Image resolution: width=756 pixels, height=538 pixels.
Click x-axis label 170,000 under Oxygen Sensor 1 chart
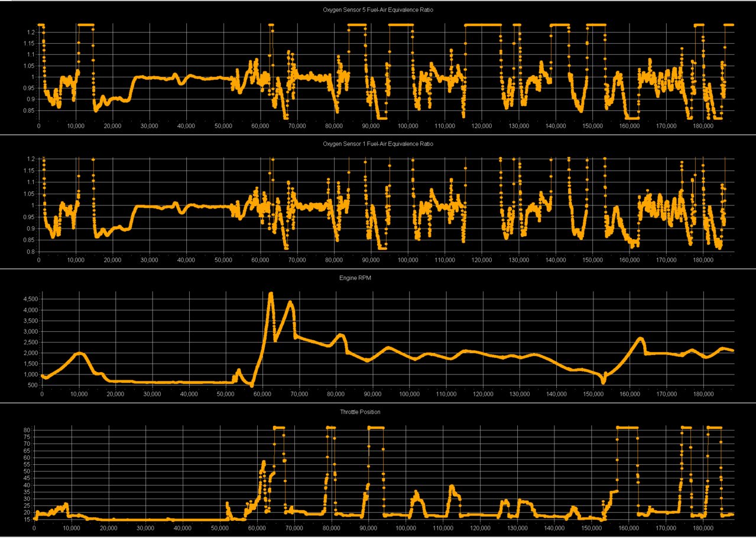pos(666,259)
